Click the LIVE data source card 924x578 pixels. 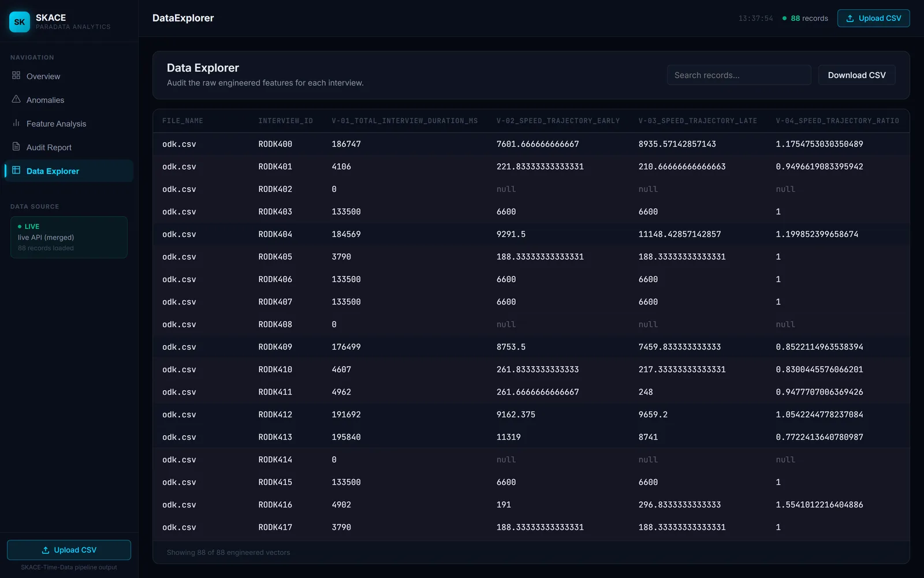tap(69, 237)
